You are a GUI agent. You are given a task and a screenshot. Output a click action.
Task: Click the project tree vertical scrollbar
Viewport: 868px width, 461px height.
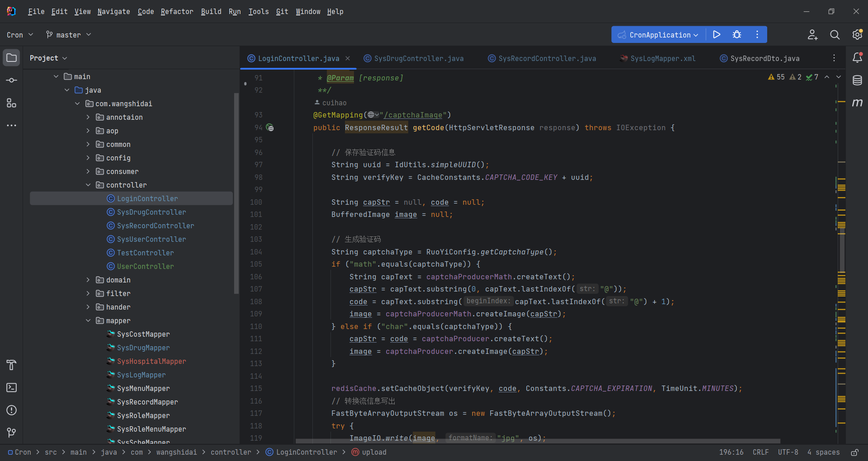click(236, 193)
